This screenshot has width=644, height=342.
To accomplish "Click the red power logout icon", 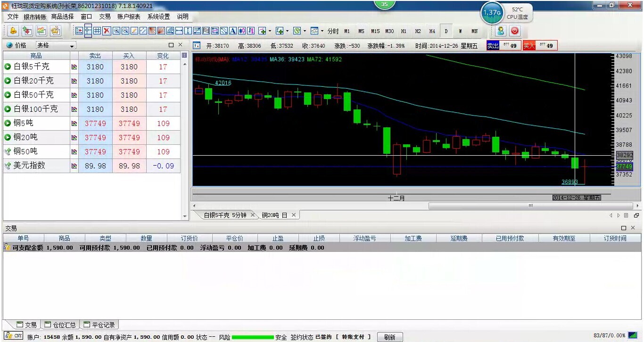I will click(514, 31).
